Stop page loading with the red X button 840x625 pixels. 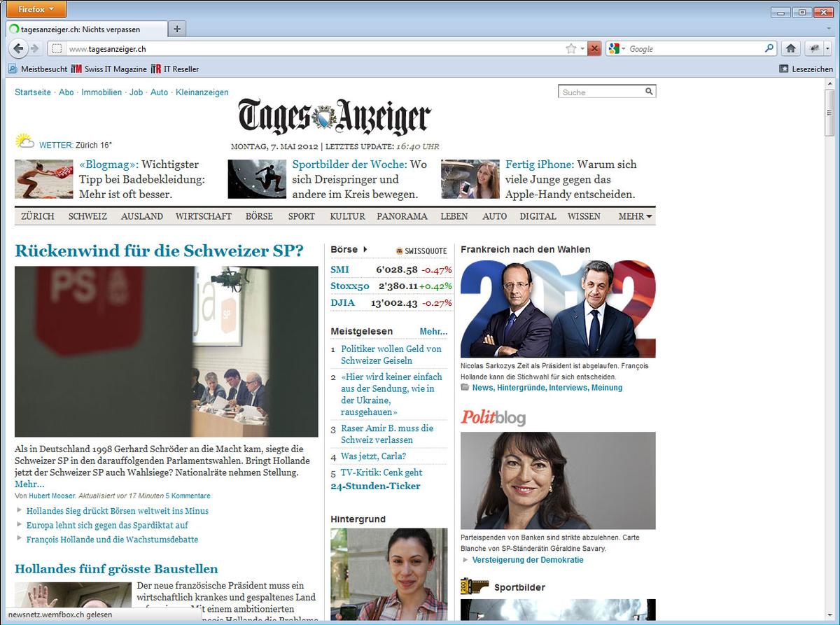point(594,48)
